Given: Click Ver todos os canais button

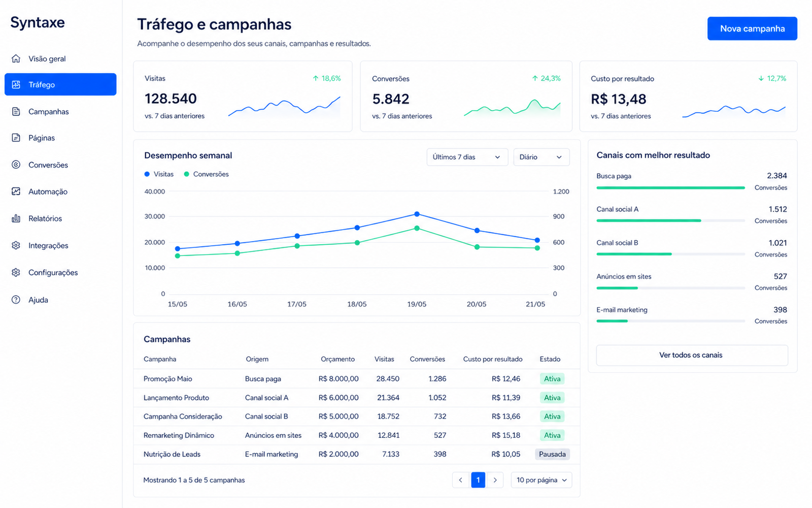Looking at the screenshot, I should (x=692, y=355).
